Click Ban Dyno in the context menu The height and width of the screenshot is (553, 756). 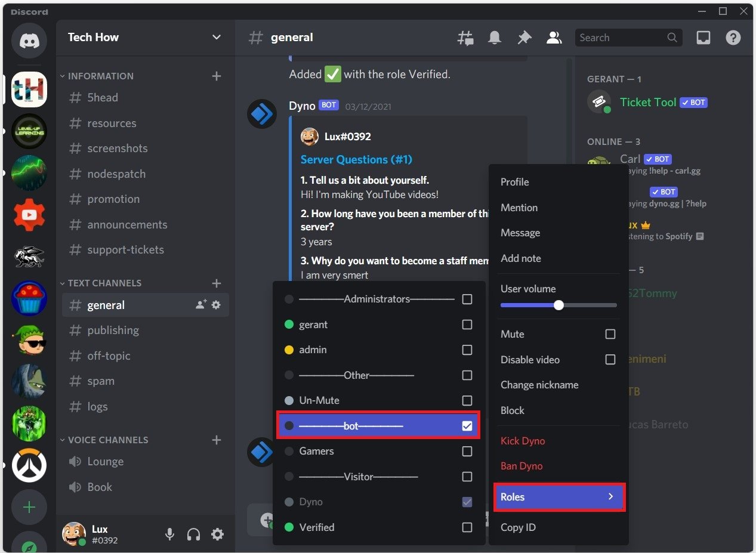tap(521, 466)
